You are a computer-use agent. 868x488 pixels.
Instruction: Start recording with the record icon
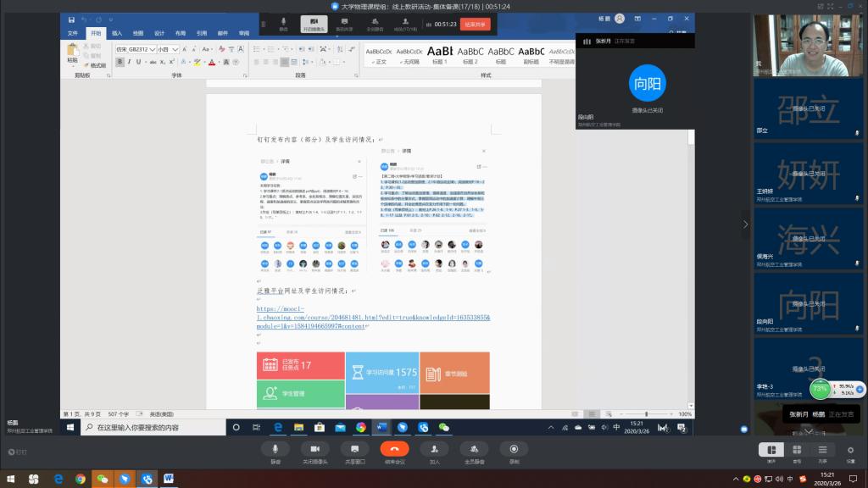coord(514,449)
